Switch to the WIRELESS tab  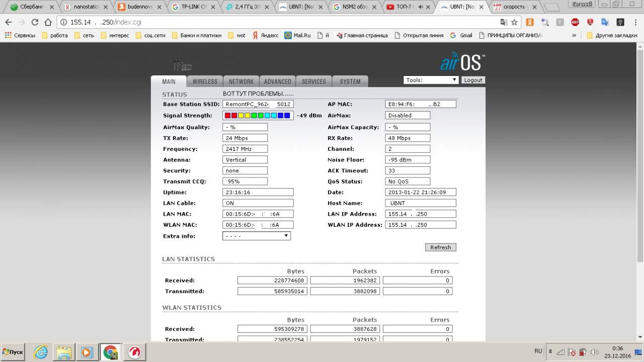(205, 81)
